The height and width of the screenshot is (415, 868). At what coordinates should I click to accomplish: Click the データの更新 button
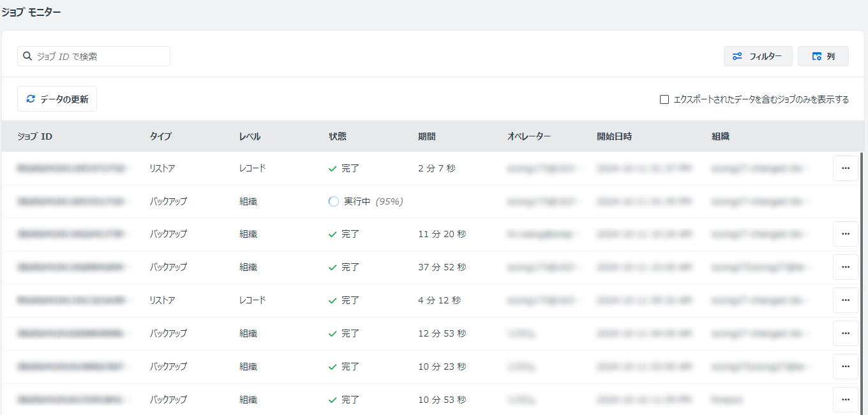(x=57, y=99)
